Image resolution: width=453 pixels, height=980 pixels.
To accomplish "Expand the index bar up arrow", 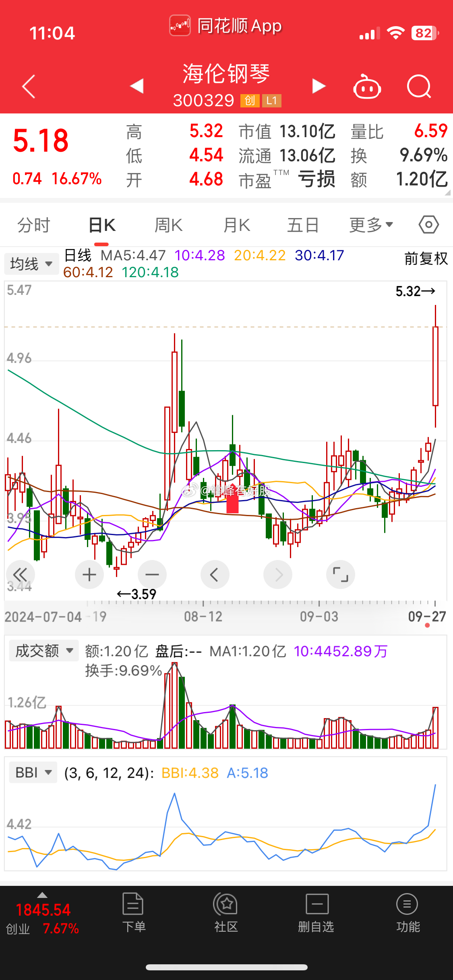I will coord(42,895).
